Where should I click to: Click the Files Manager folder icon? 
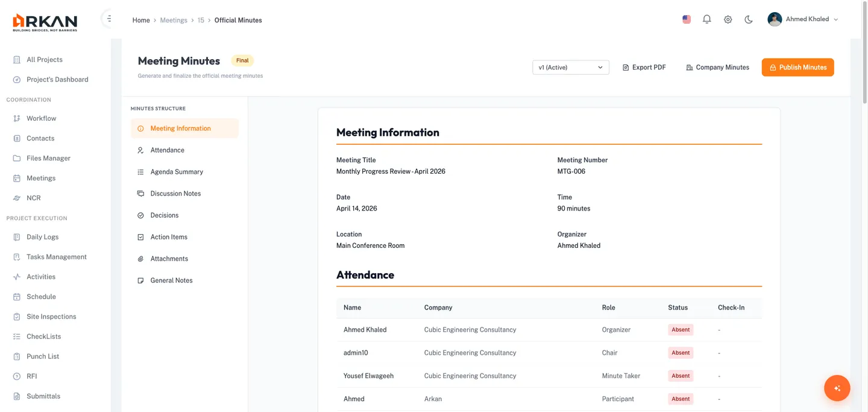pos(17,158)
